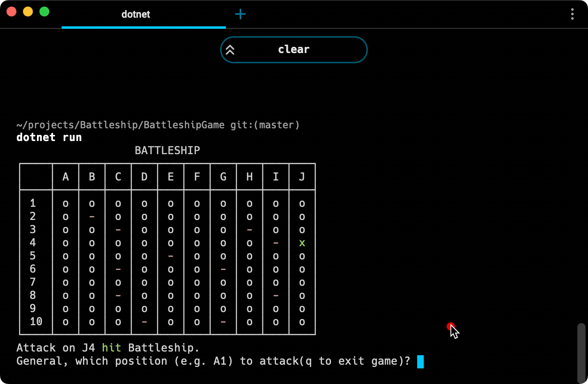This screenshot has height=384, width=588.
Task: Click the miss marker dash at B2
Action: 92,217
